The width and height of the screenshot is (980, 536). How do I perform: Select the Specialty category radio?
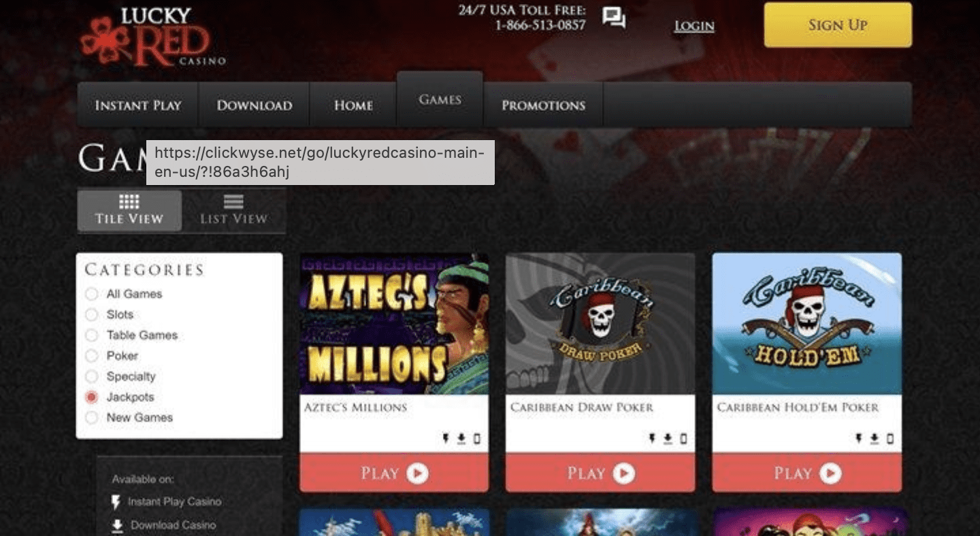(91, 377)
